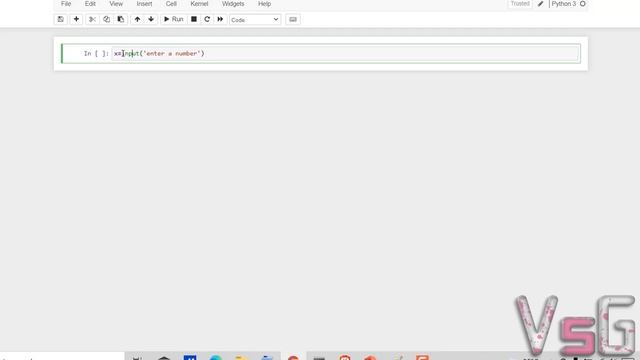Paste cells below icon
The width and height of the screenshot is (640, 360).
121,19
